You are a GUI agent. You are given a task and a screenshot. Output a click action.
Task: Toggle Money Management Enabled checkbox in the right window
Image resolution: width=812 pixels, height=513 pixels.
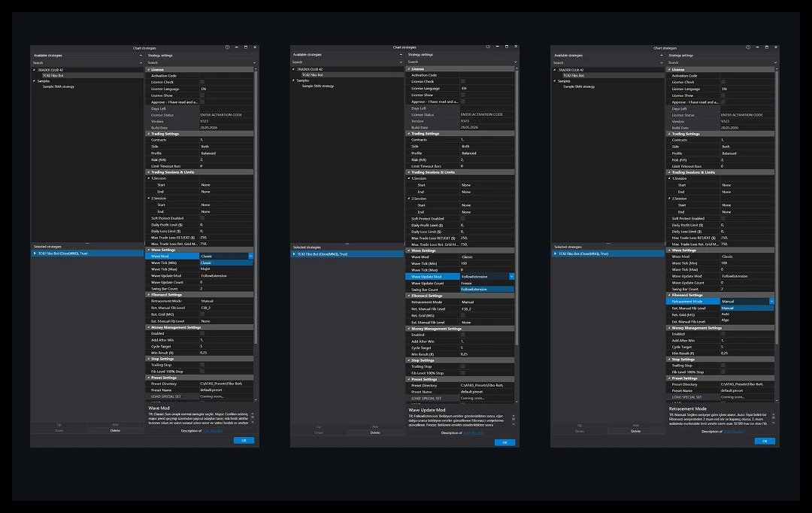[x=723, y=334]
